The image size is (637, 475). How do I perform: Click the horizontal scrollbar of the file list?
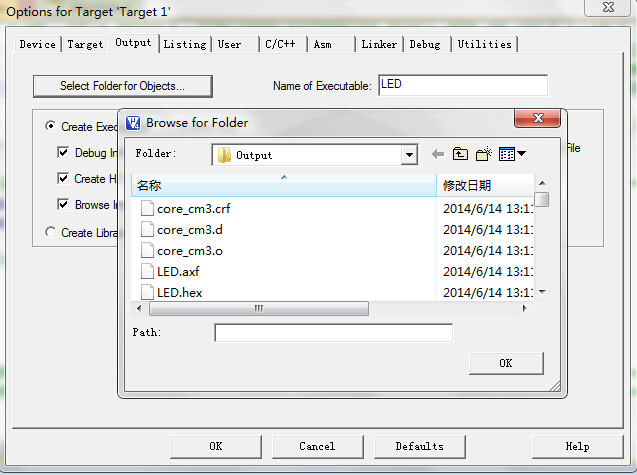[257, 308]
